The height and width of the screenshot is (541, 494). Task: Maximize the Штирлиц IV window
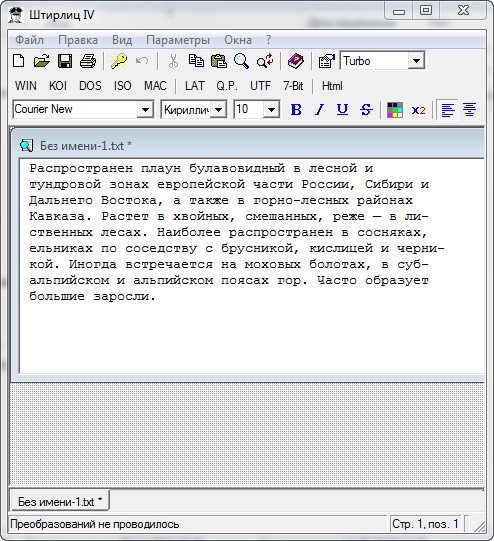(426, 11)
